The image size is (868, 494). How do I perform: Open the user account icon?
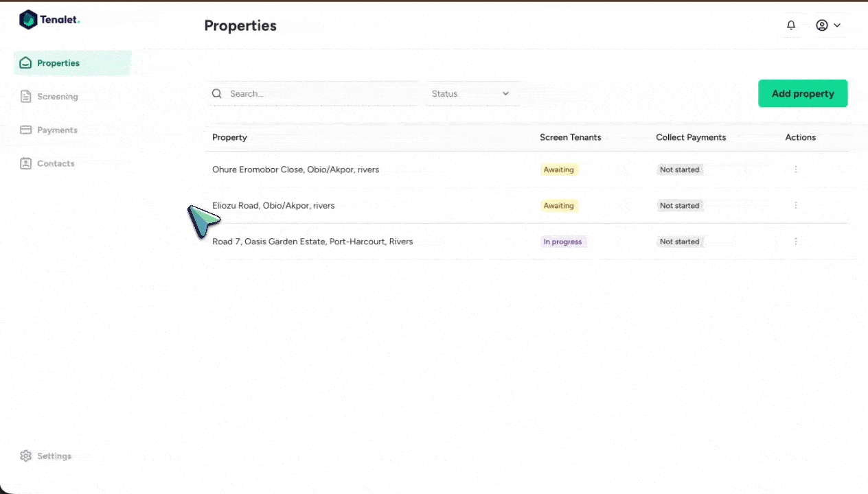click(821, 25)
